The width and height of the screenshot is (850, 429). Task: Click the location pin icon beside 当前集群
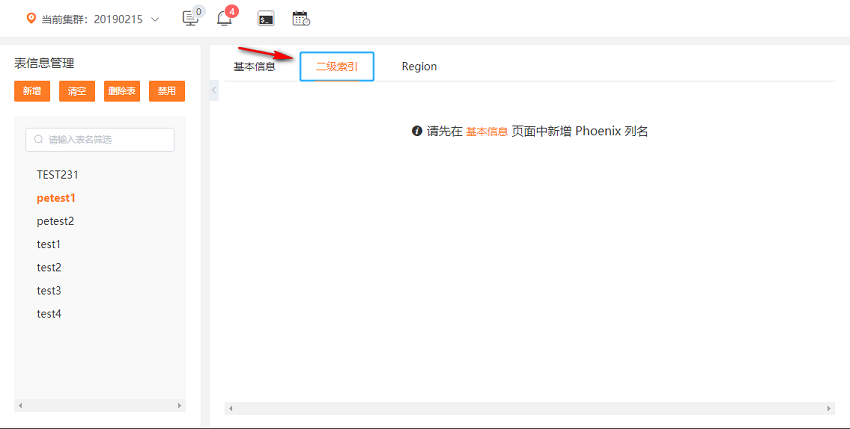click(x=31, y=18)
